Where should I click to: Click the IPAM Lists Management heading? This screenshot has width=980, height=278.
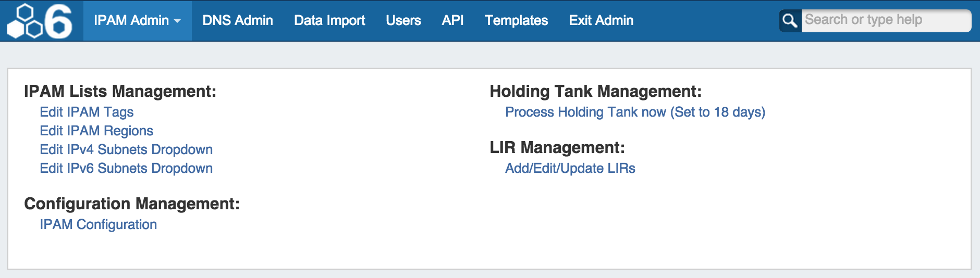click(x=120, y=92)
